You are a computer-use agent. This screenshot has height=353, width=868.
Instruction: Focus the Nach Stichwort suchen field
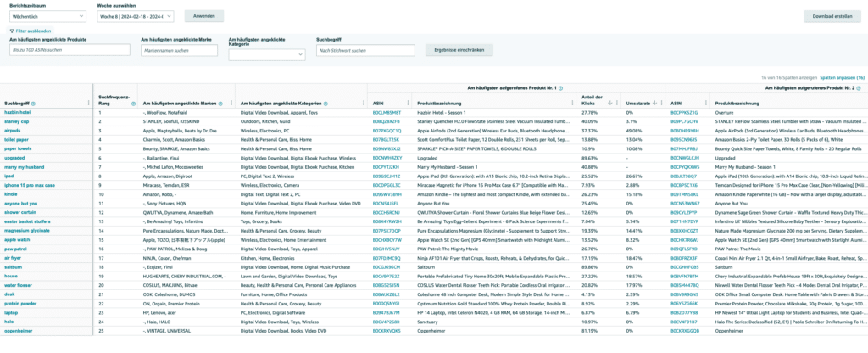[365, 50]
